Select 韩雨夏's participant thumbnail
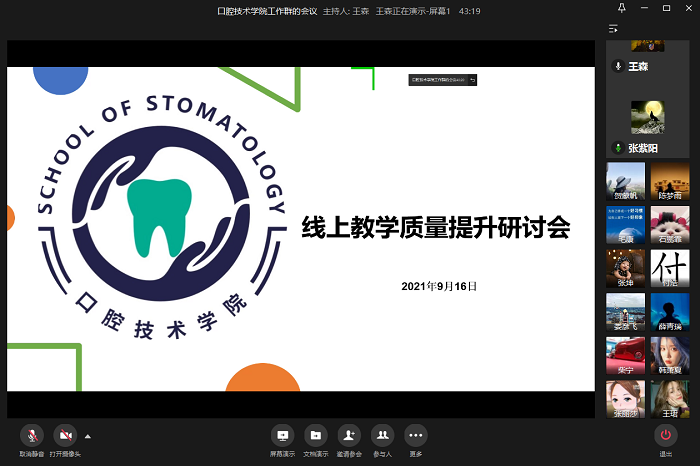Viewport: 700px width, 466px height. tap(670, 356)
